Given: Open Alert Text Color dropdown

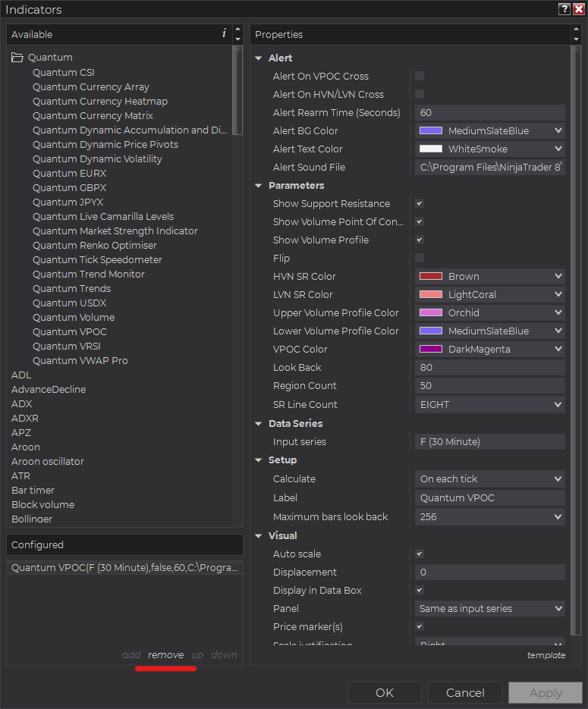Looking at the screenshot, I should [490, 149].
